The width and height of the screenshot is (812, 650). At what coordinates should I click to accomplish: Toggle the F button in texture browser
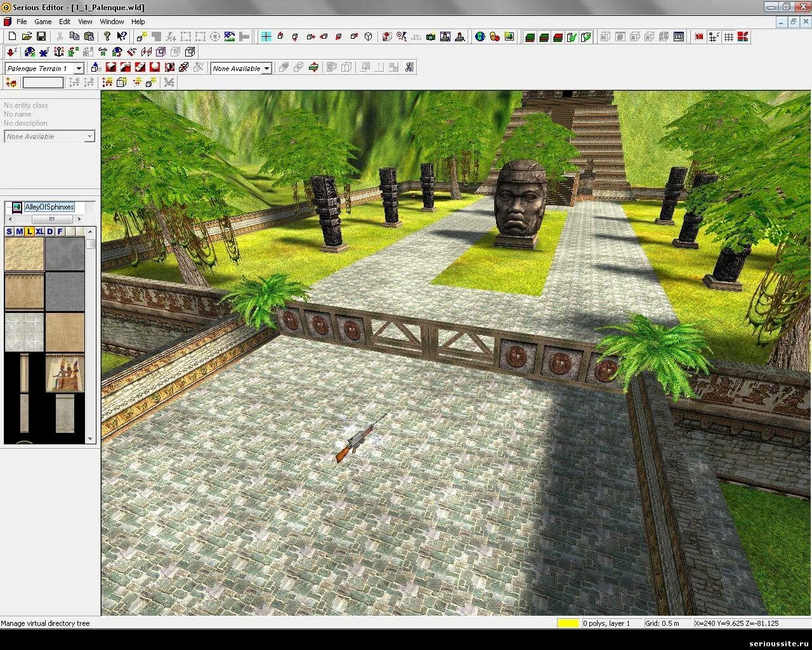[x=60, y=231]
